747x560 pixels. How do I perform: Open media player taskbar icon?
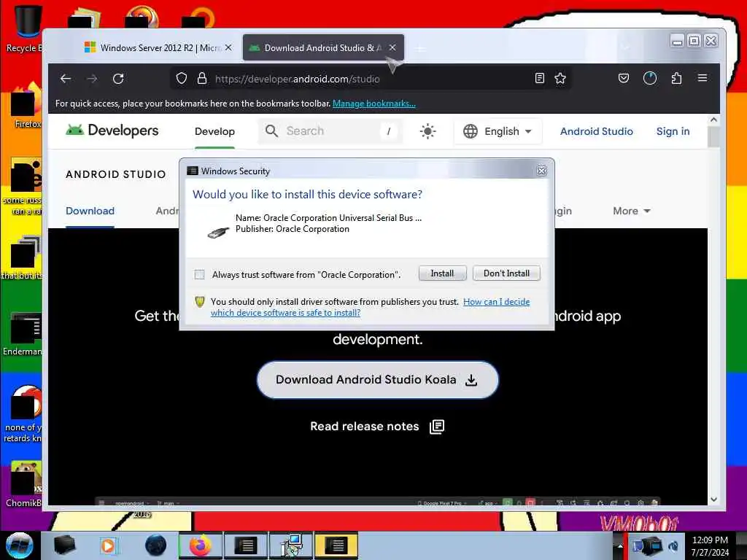pos(109,545)
